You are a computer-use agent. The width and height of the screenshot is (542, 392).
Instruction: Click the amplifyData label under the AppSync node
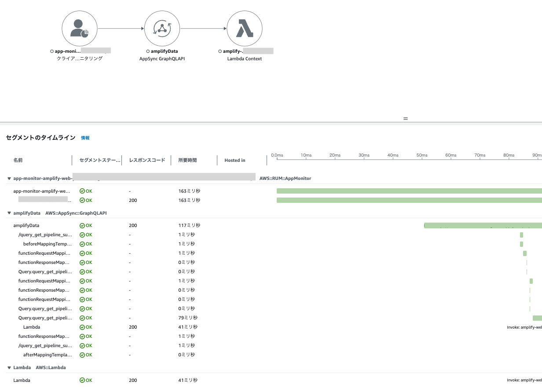[165, 51]
